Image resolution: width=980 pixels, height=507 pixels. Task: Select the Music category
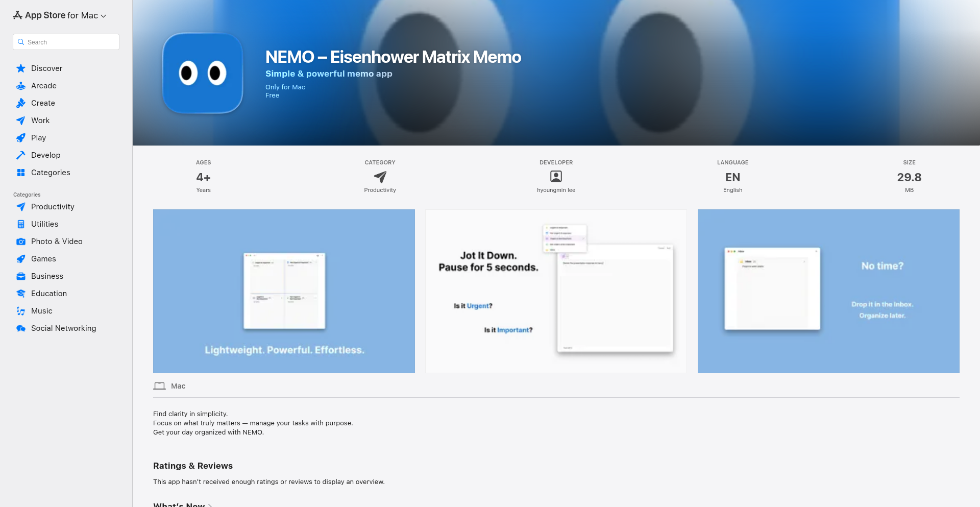(x=41, y=310)
